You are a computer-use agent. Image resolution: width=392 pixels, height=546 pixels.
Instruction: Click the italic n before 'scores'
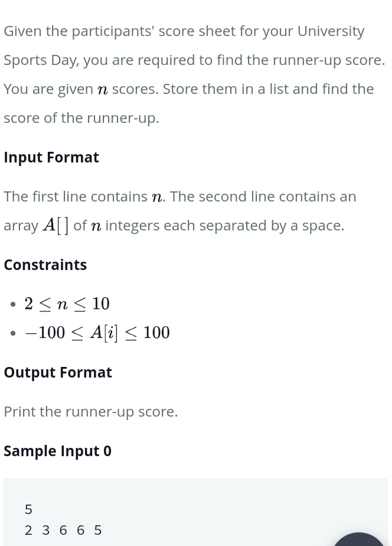pyautogui.click(x=103, y=90)
